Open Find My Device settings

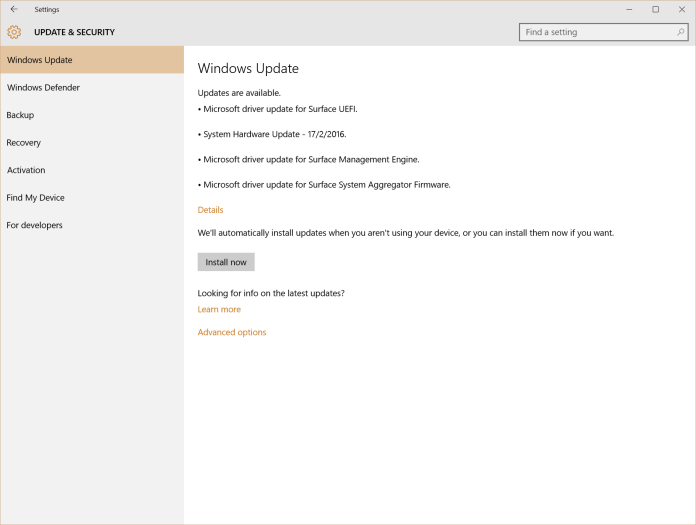[x=92, y=197]
